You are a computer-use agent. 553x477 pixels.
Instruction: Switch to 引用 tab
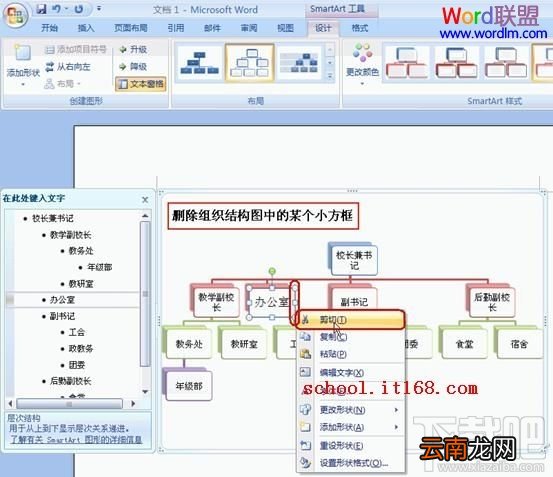click(x=176, y=28)
